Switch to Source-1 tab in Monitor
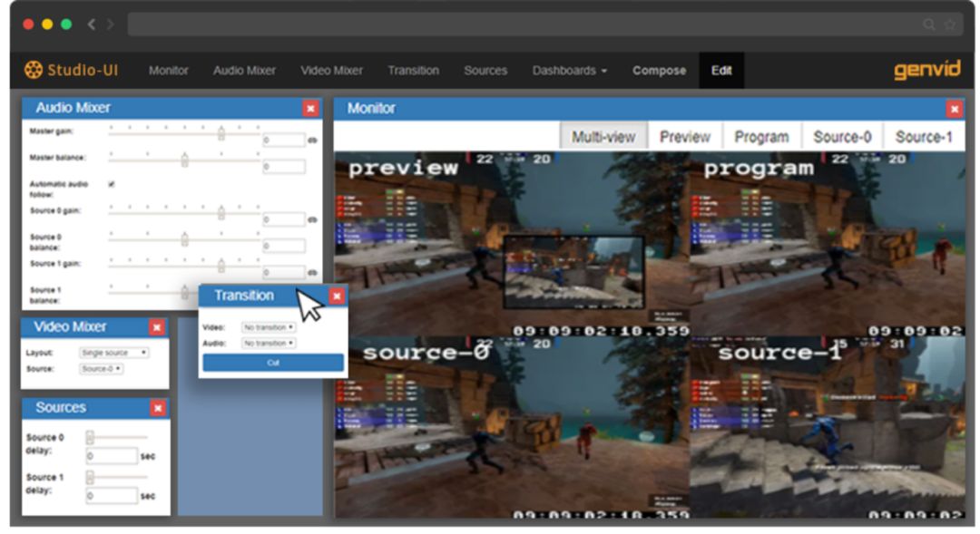The width and height of the screenshot is (980, 534). 924,137
